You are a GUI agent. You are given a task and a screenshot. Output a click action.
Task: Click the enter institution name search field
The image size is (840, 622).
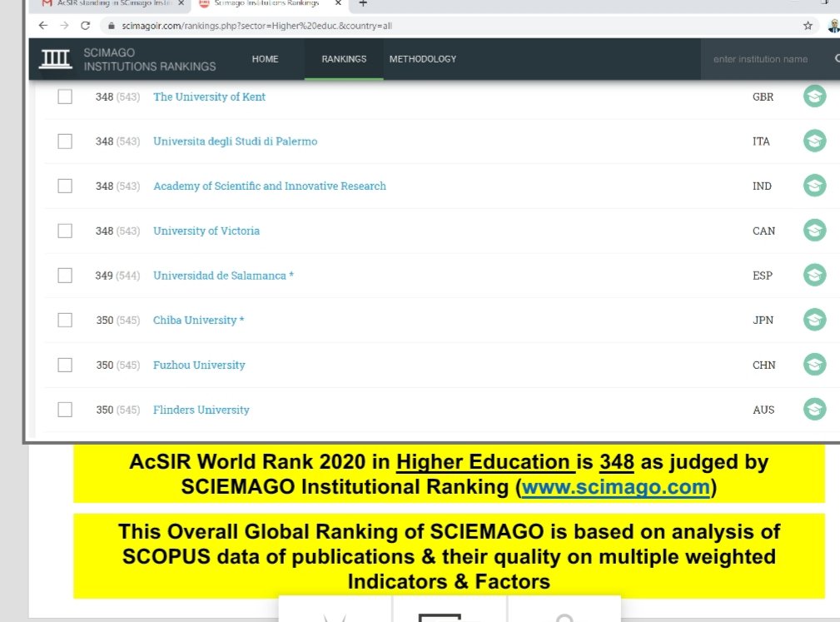pyautogui.click(x=766, y=59)
